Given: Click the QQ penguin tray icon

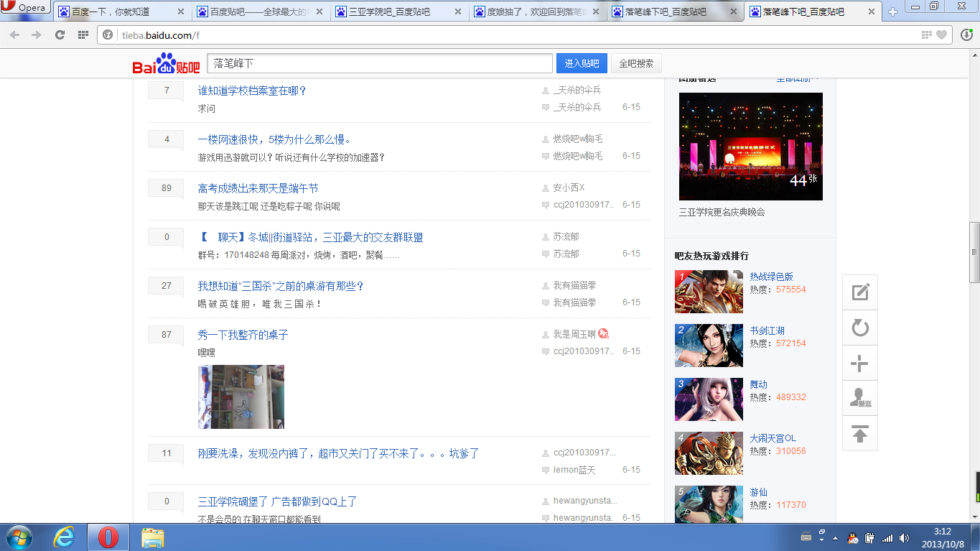Looking at the screenshot, I should coord(853,537).
